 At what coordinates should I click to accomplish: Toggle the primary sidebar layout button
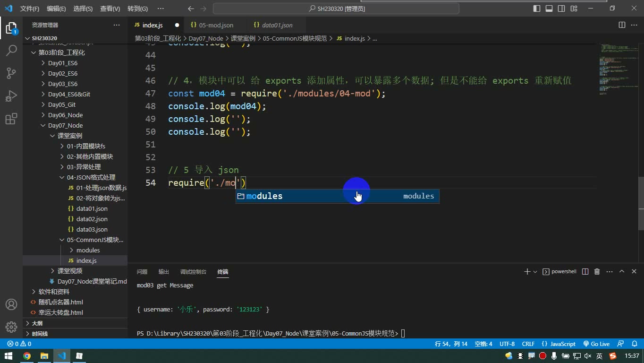pos(537,9)
